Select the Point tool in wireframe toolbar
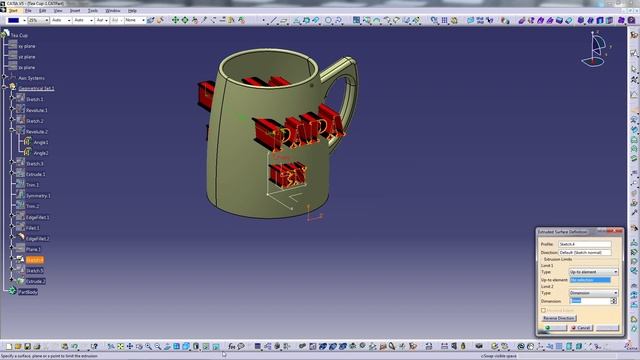The height and width of the screenshot is (360, 640). 264,20
